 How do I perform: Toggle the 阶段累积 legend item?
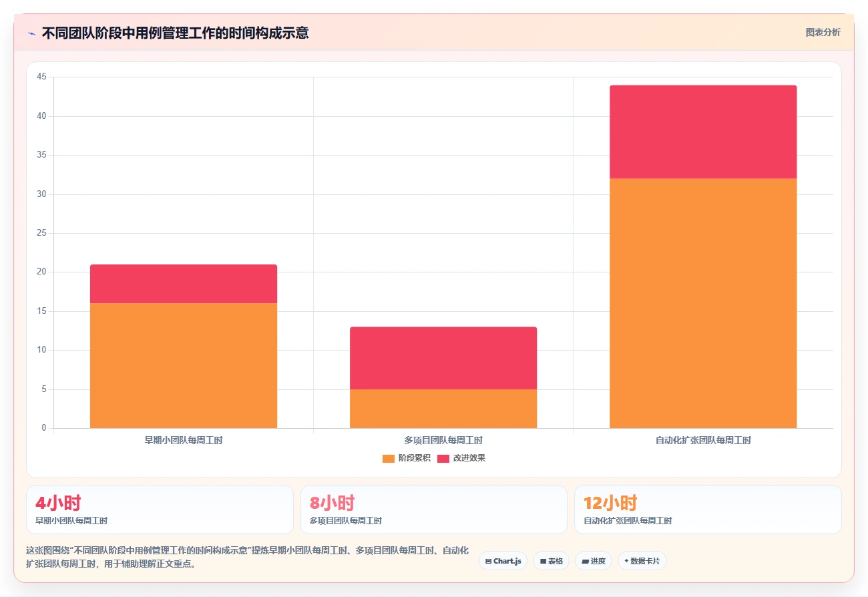(x=406, y=458)
